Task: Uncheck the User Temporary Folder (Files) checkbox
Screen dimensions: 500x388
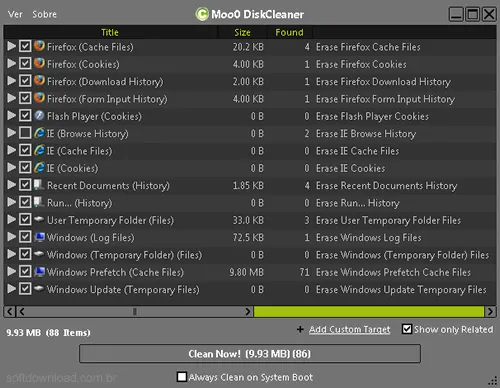Action: click(x=25, y=219)
